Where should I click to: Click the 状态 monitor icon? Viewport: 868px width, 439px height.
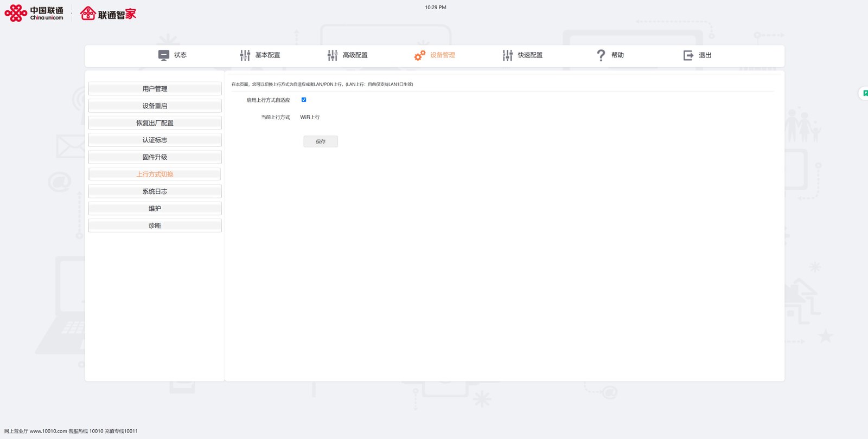point(163,55)
